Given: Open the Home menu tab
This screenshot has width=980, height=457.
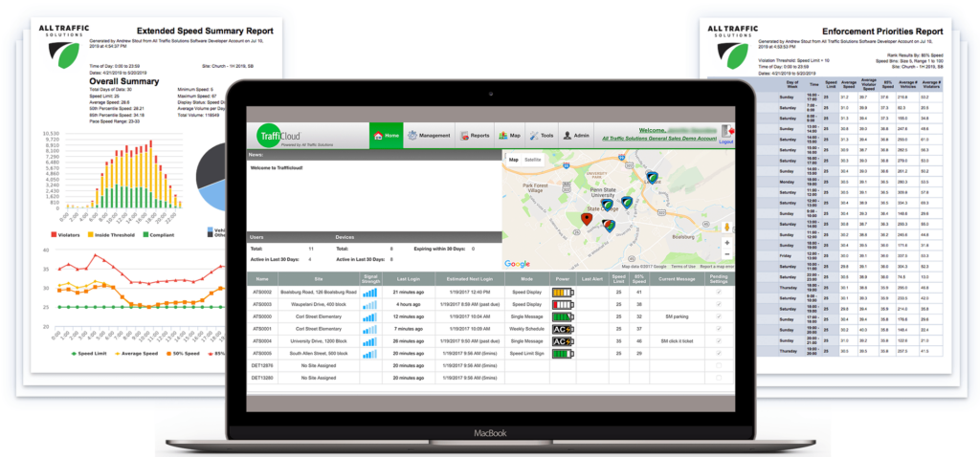Looking at the screenshot, I should pyautogui.click(x=387, y=136).
